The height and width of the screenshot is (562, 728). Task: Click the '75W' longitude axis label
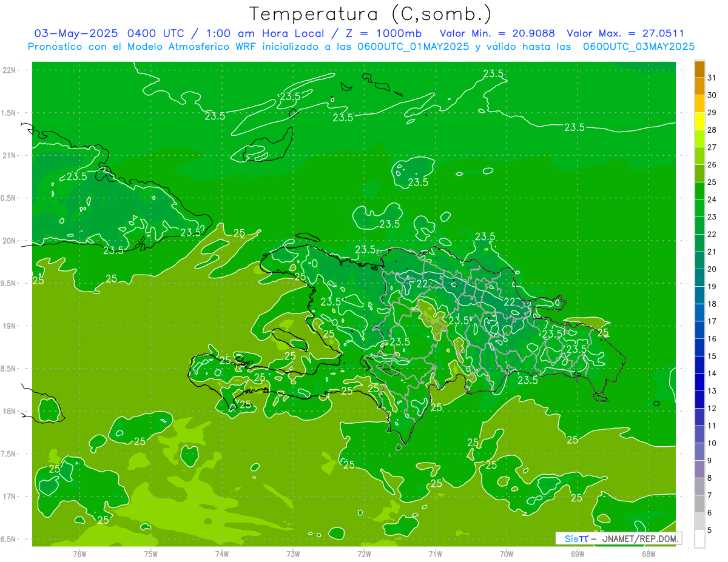click(151, 554)
